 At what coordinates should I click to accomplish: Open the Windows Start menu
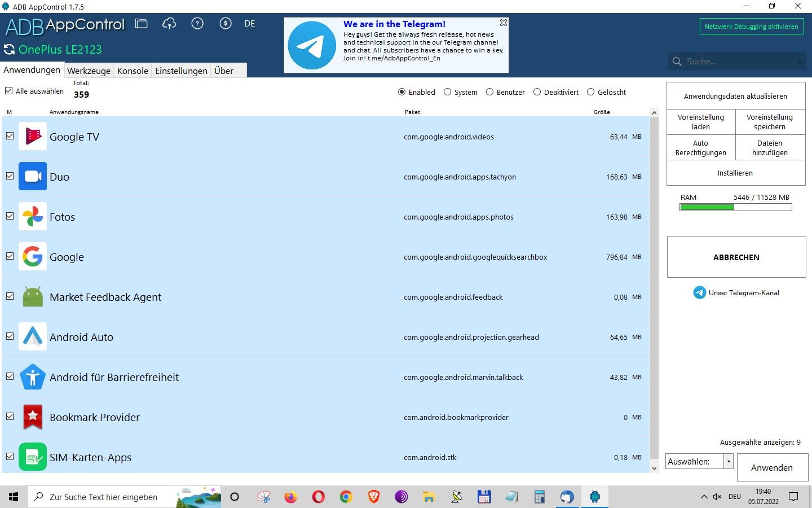click(x=14, y=497)
